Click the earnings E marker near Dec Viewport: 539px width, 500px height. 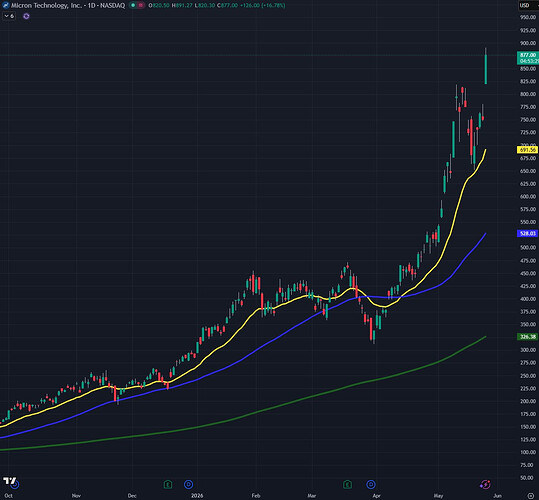coord(168,485)
